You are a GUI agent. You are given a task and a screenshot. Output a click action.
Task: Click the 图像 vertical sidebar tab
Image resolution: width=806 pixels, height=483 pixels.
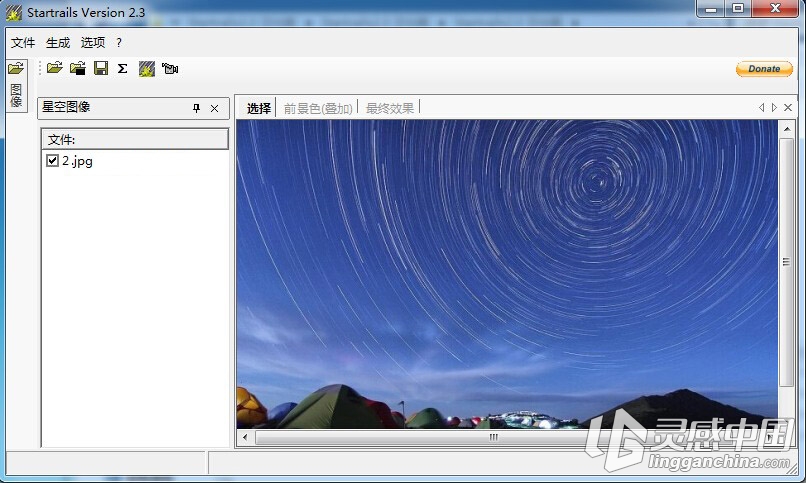tap(16, 95)
